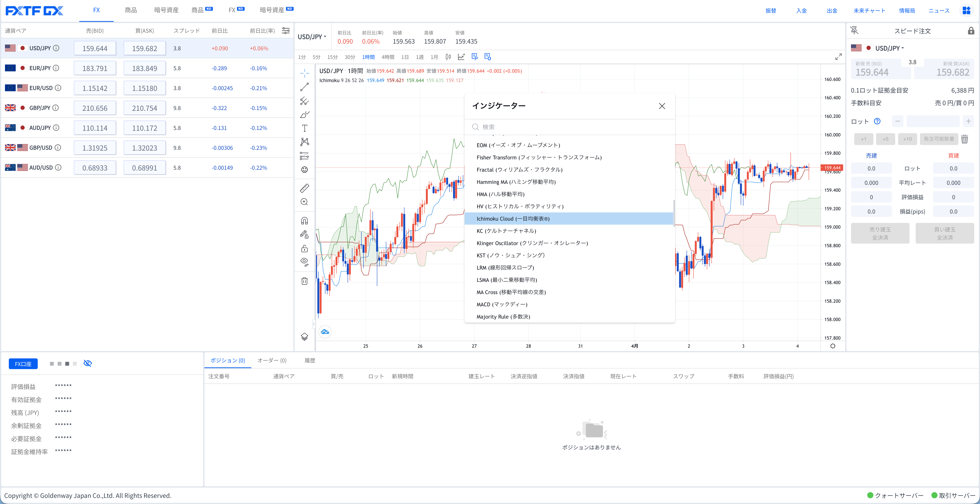Click the EUR/JPY sell price 183.791
The height and width of the screenshot is (504, 980).
click(x=95, y=69)
